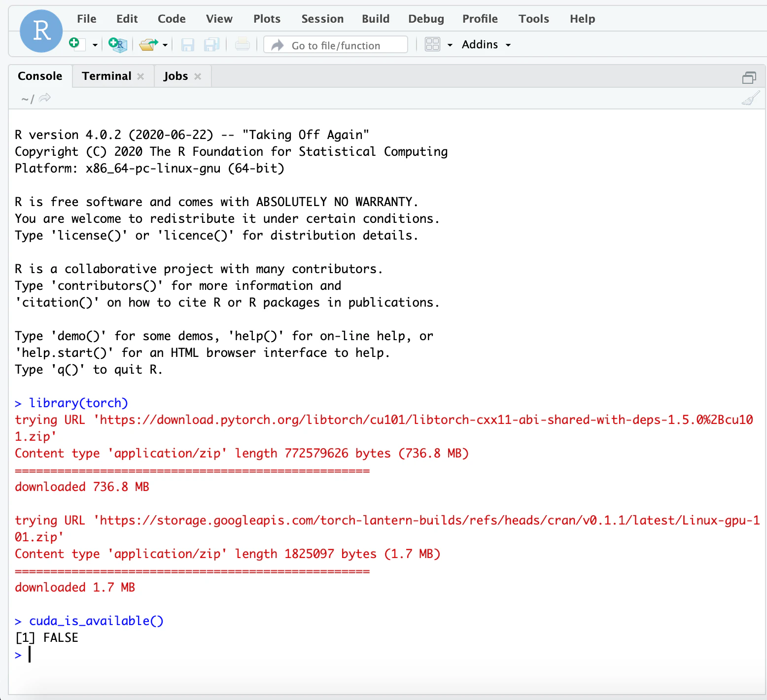Expand the recent files dropdown arrow

[165, 45]
